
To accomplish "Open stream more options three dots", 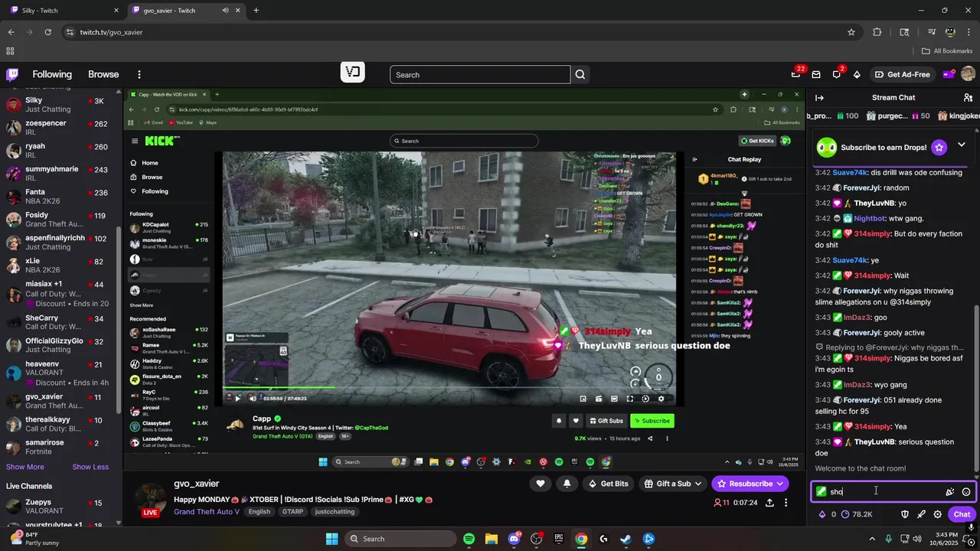I will tap(786, 503).
